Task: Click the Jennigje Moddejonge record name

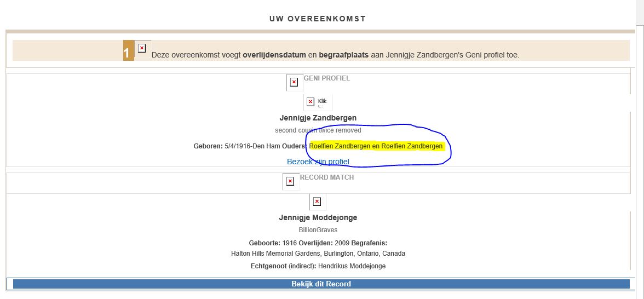Action: [x=318, y=217]
